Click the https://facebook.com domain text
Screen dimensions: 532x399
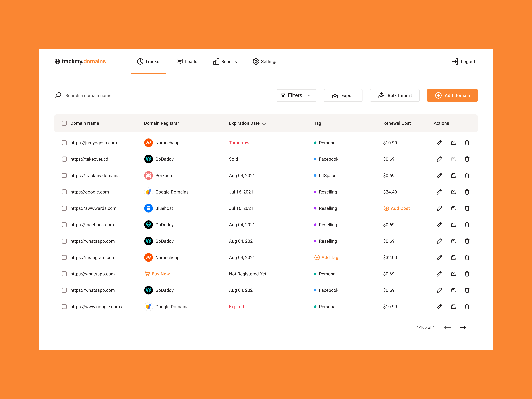pyautogui.click(x=92, y=224)
